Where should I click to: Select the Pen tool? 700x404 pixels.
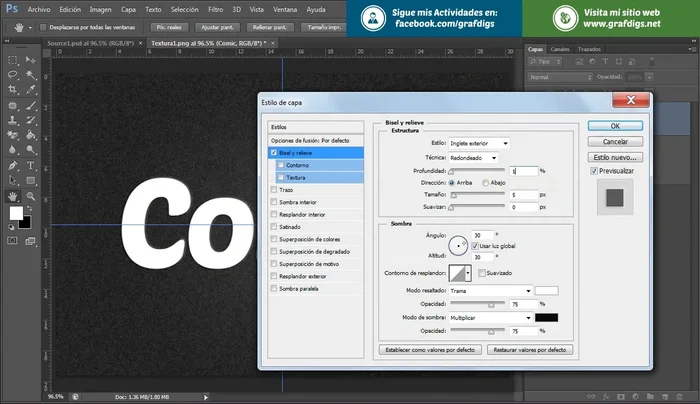(x=13, y=165)
